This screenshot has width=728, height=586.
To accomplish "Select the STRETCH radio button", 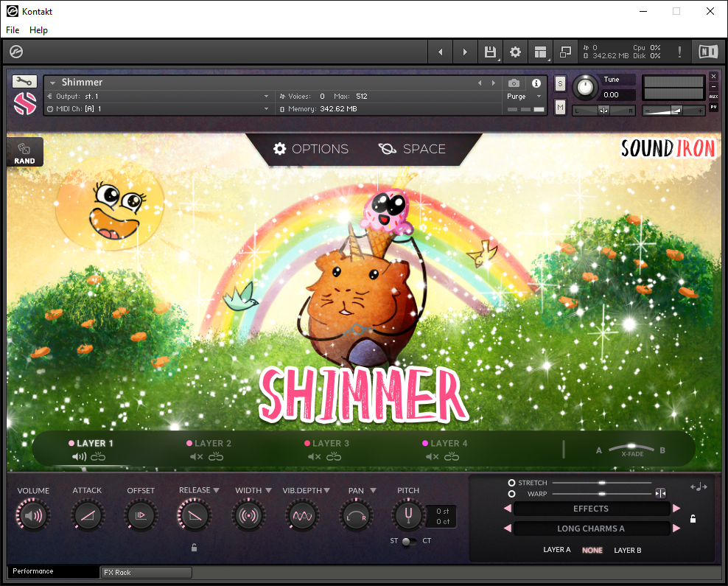I will tap(511, 483).
